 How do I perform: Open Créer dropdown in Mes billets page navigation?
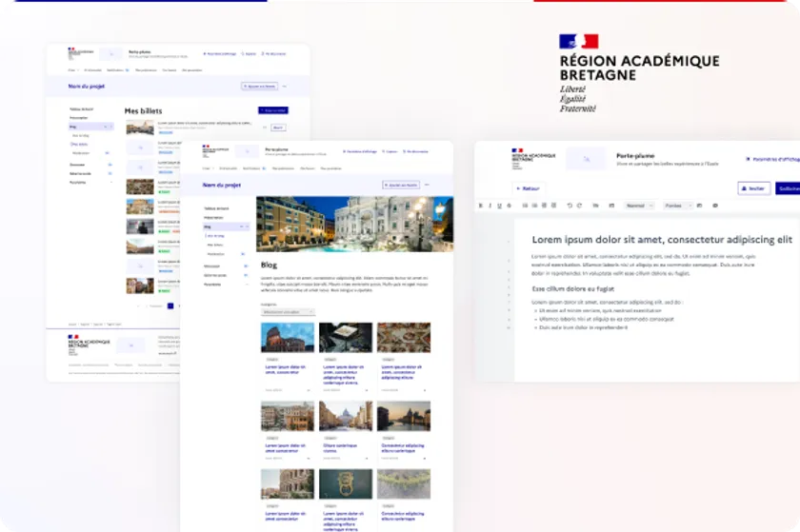pyautogui.click(x=73, y=69)
